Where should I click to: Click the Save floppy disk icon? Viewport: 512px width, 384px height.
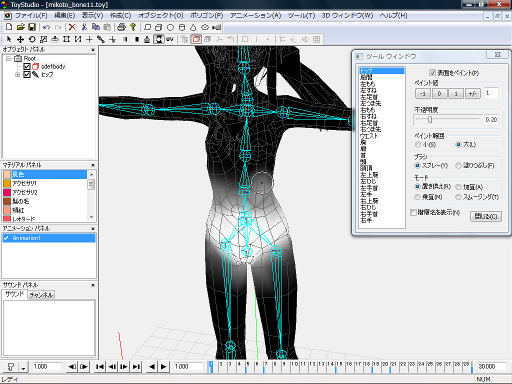[x=32, y=27]
